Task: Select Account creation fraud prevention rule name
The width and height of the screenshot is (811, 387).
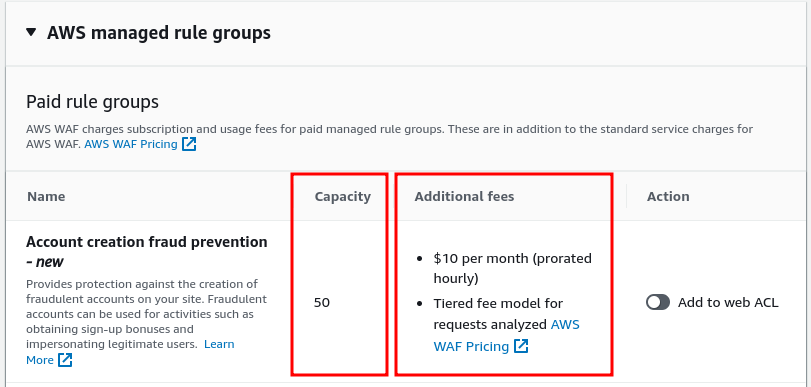Action: pyautogui.click(x=146, y=242)
